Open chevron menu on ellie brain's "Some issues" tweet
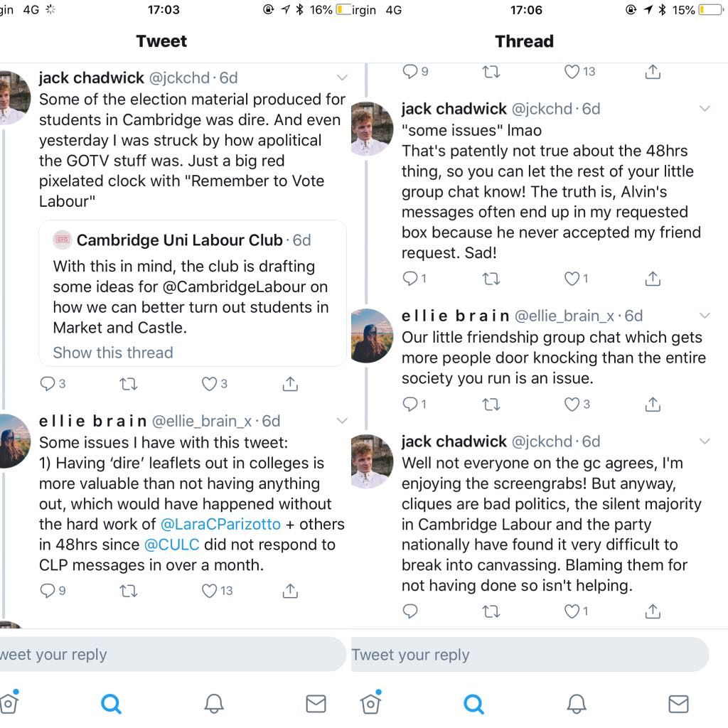The width and height of the screenshot is (728, 728). click(342, 421)
